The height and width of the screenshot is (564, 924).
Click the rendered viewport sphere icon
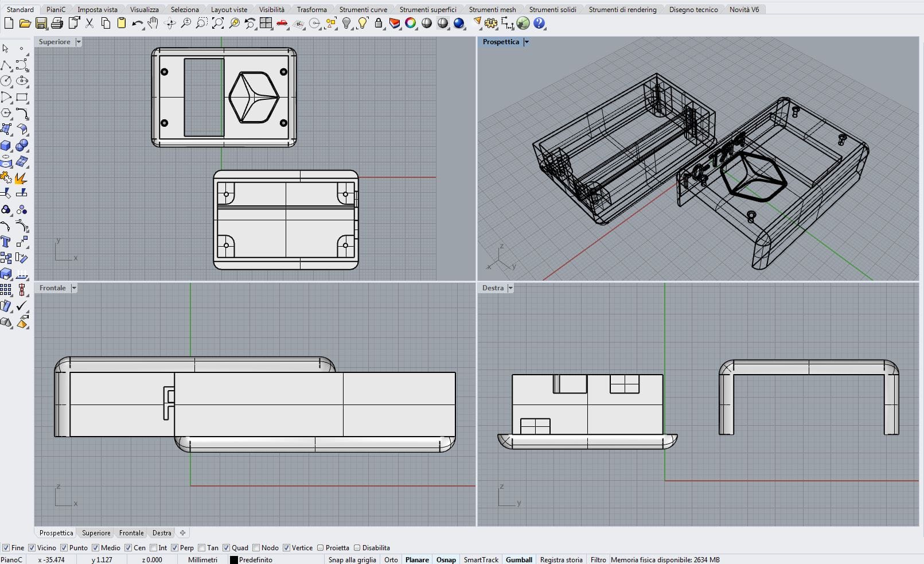(x=459, y=24)
